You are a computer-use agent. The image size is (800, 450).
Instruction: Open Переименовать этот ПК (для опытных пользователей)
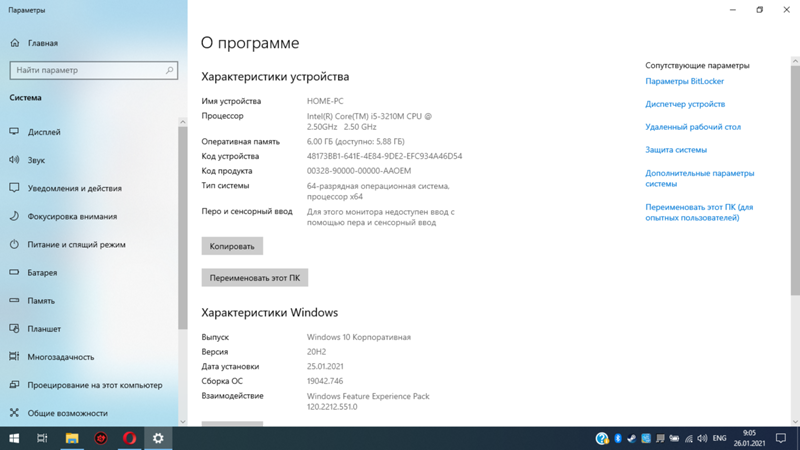699,212
